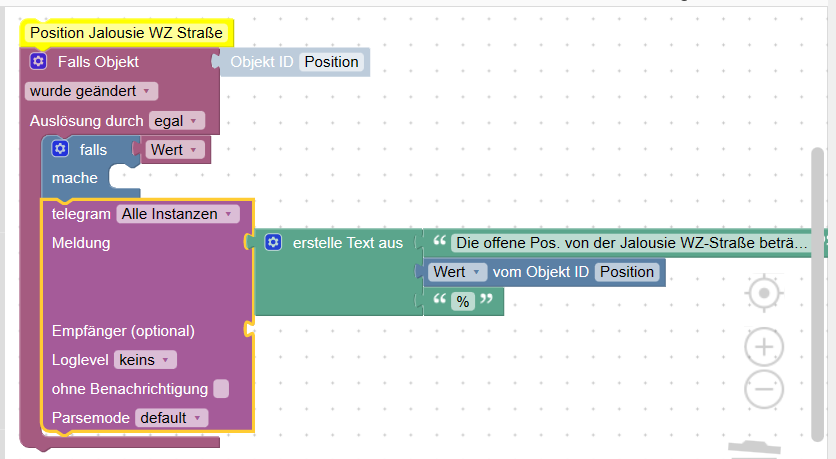
Task: Click the trash can icon
Action: (754, 449)
